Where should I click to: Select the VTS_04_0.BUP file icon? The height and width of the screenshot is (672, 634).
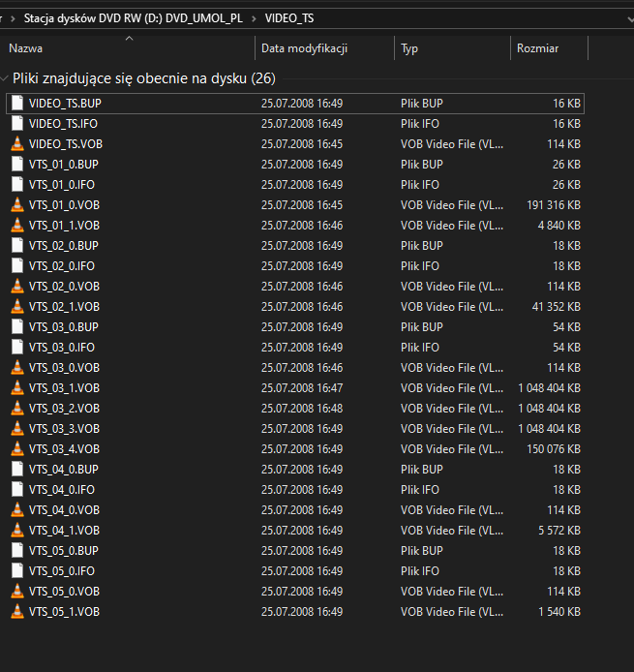pyautogui.click(x=17, y=470)
